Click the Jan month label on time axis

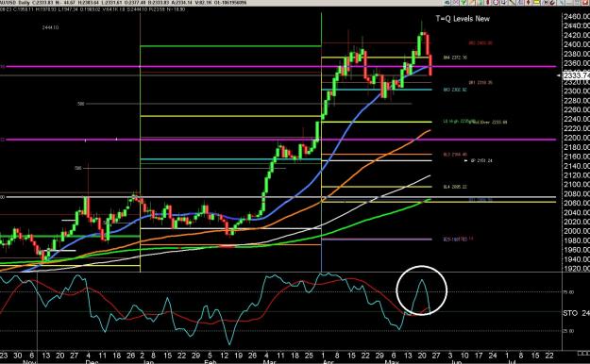[x=148, y=362]
